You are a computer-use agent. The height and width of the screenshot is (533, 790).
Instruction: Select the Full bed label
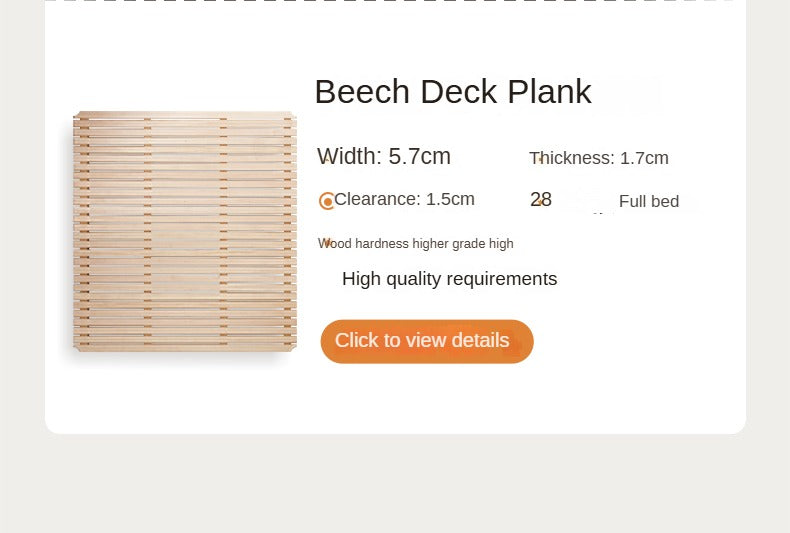(649, 202)
